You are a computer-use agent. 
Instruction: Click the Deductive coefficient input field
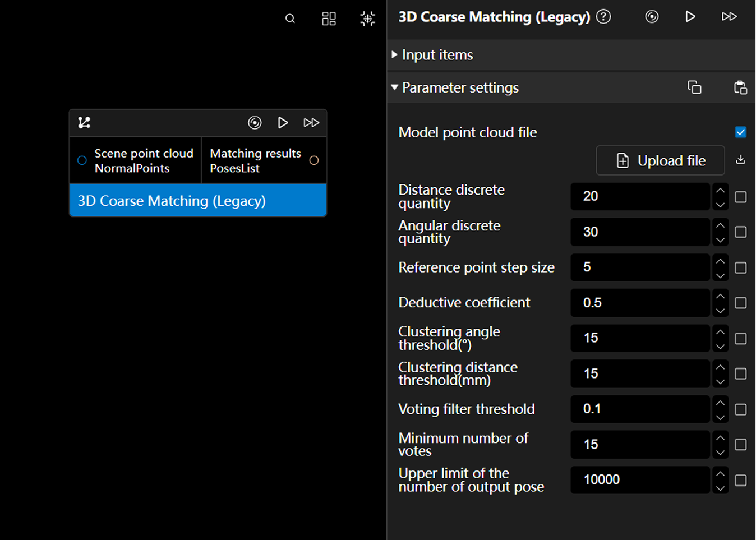[x=640, y=303]
